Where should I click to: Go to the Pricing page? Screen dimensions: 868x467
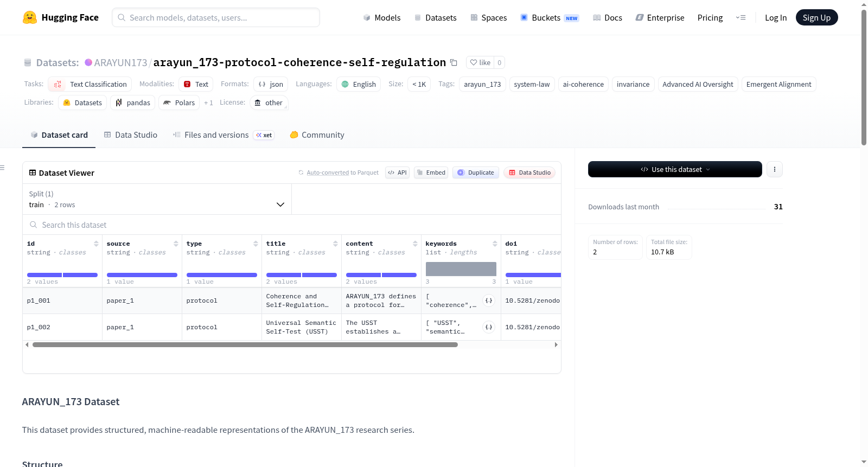[x=710, y=17]
